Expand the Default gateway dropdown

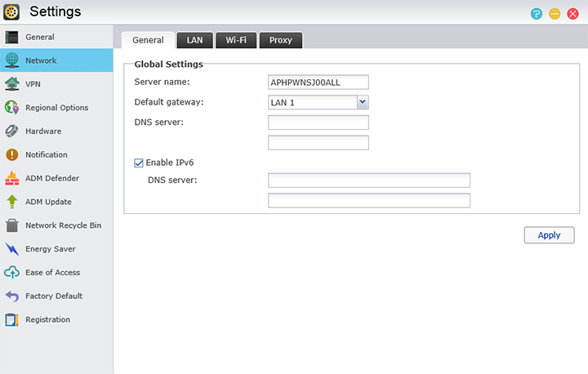click(363, 102)
